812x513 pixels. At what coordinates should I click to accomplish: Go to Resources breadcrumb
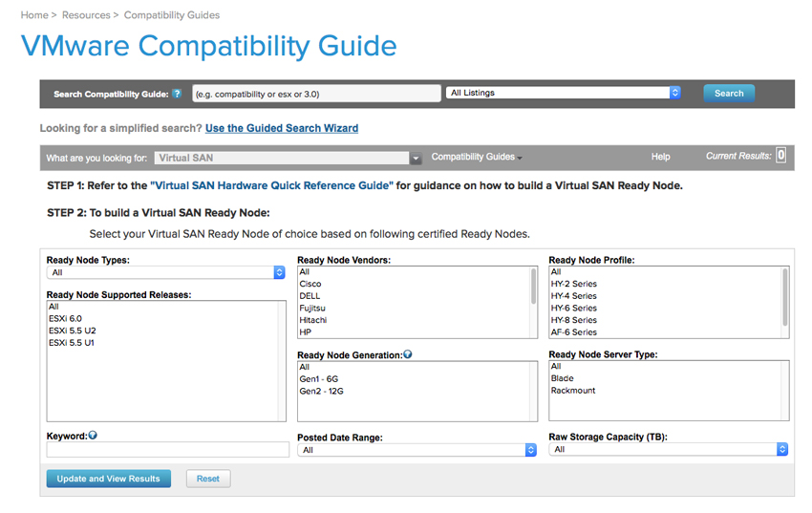[86, 15]
